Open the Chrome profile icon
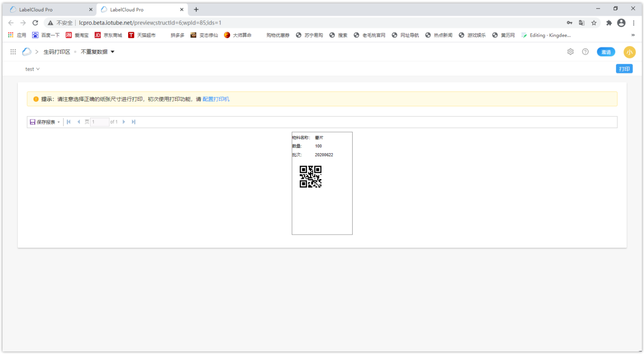 coord(621,23)
